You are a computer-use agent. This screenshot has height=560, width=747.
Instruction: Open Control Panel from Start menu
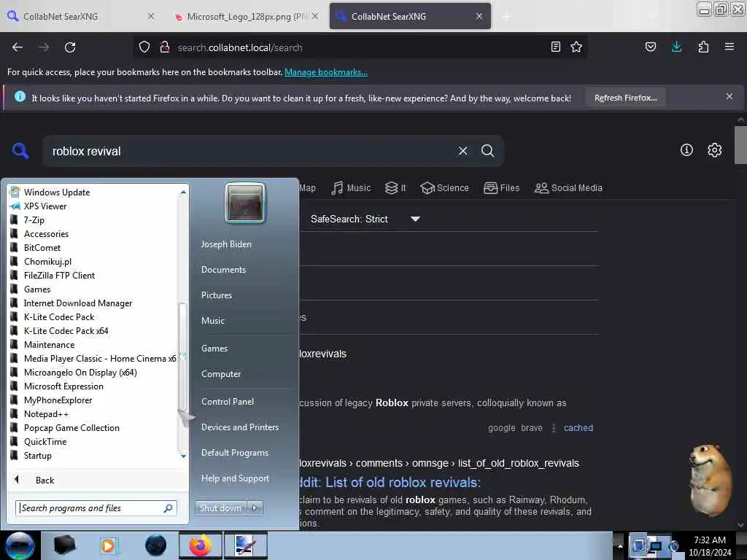[228, 402]
